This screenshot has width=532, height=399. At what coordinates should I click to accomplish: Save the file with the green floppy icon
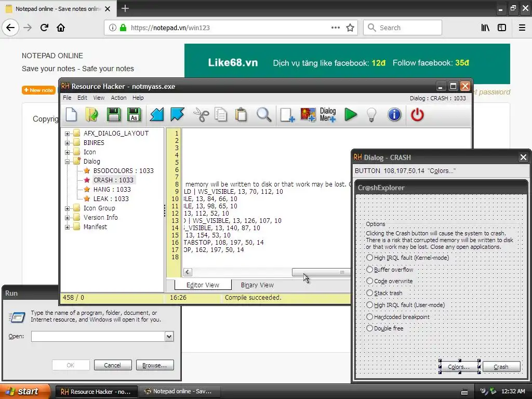(113, 115)
